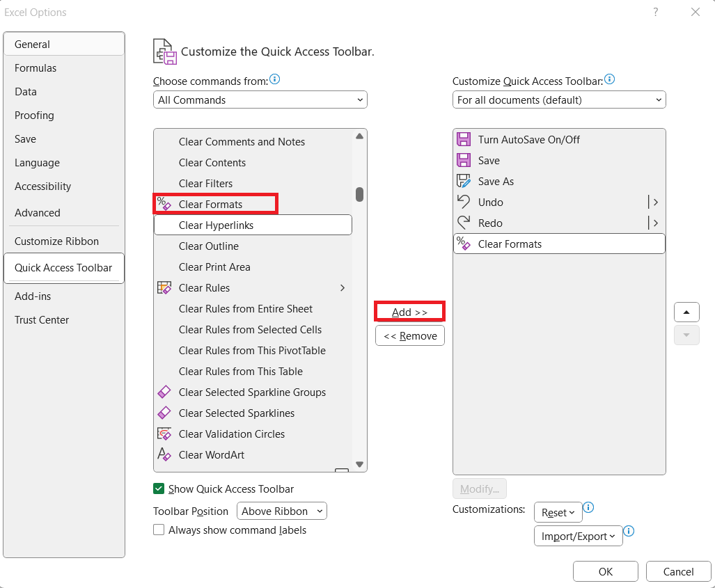This screenshot has width=715, height=588.
Task: Click the Clear Rules icon in the commands list
Action: (164, 287)
